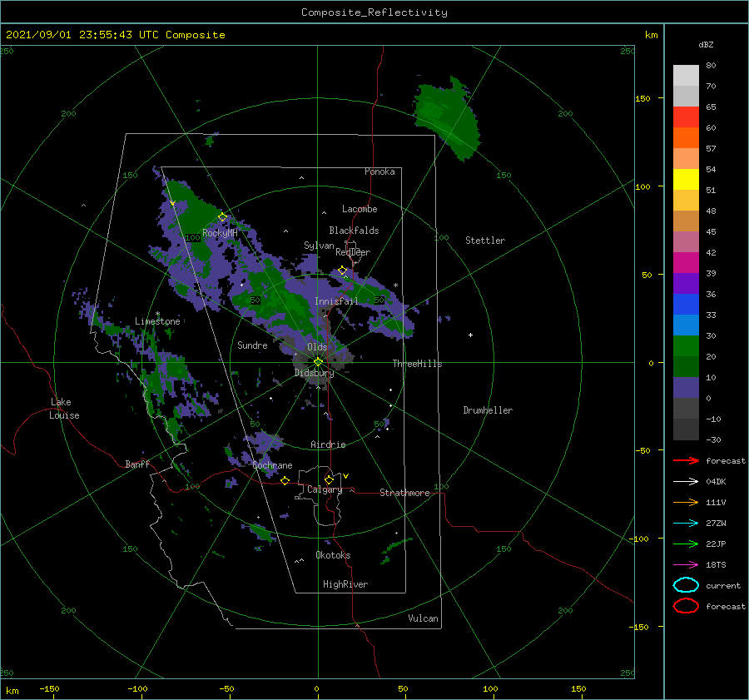Image resolution: width=749 pixels, height=700 pixels.
Task: Click the Blackfalds city label
Action: click(354, 231)
